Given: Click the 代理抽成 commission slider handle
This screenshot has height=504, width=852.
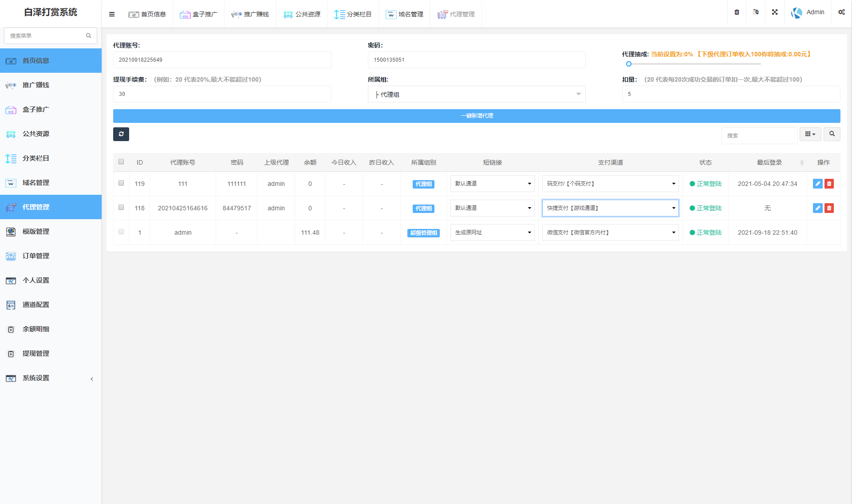Looking at the screenshot, I should coord(628,64).
